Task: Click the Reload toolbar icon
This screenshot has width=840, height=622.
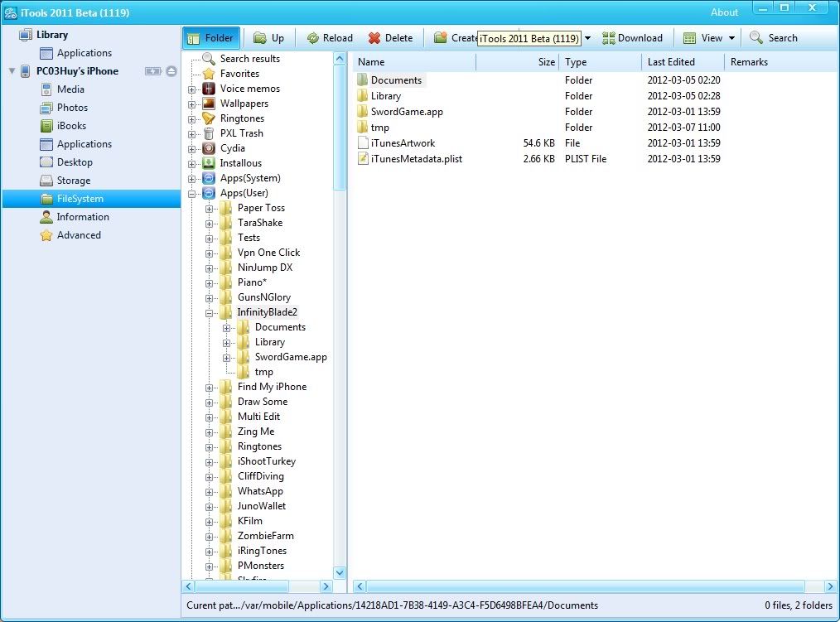Action: [313, 38]
